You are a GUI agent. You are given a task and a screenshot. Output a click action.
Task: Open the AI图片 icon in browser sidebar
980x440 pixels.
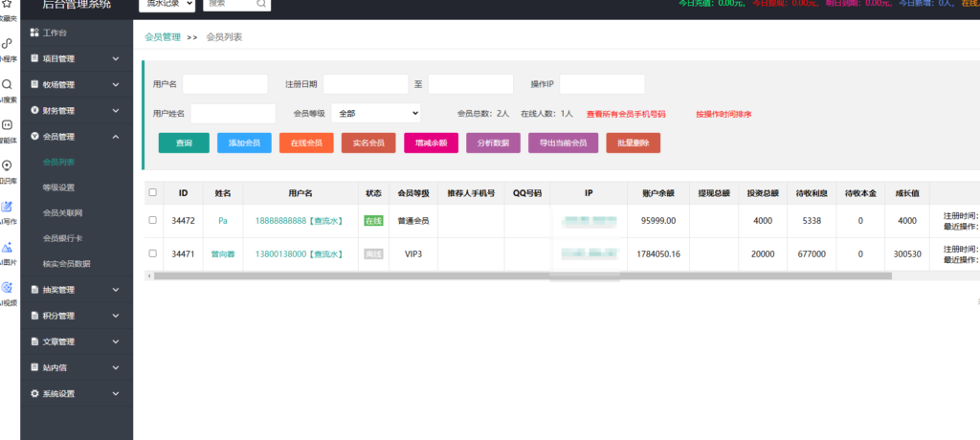click(8, 247)
